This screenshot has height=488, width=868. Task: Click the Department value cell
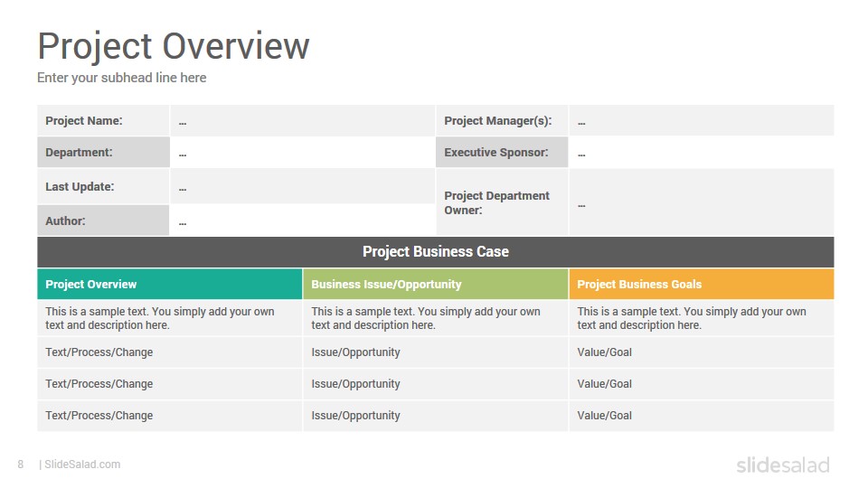pos(302,152)
